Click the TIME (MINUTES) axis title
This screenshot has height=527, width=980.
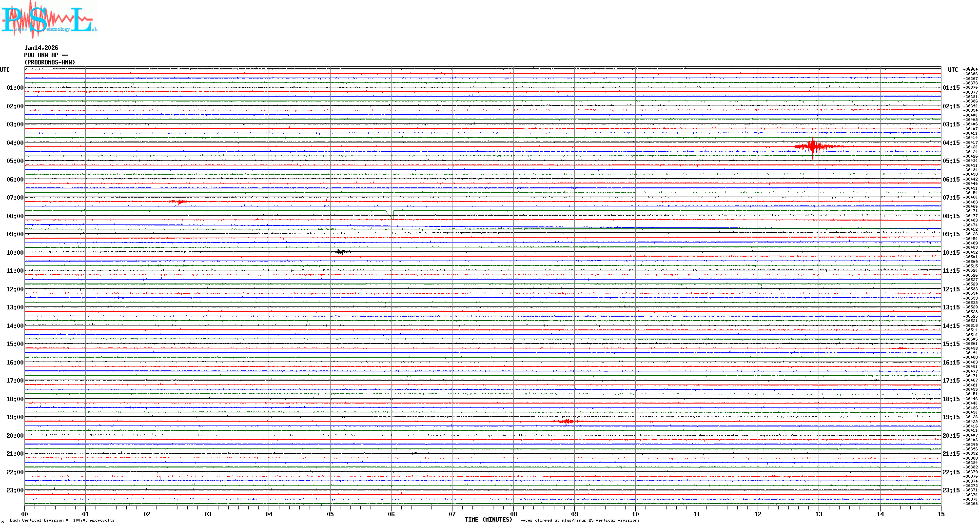489,520
